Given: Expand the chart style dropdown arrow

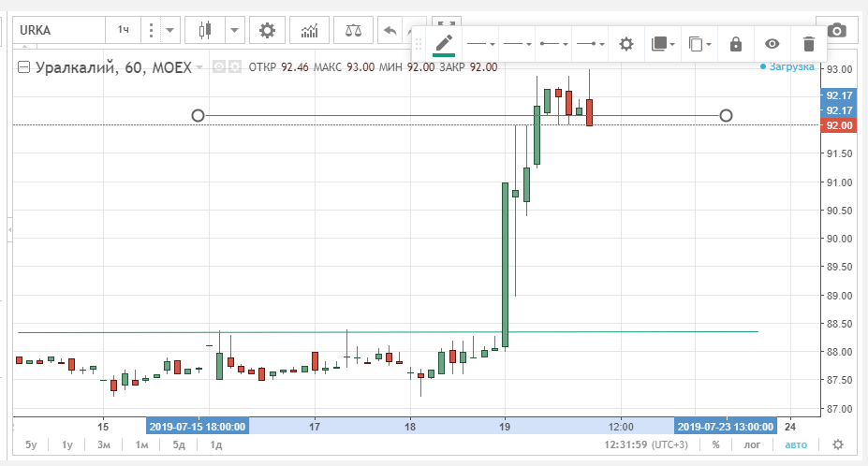Looking at the screenshot, I should pyautogui.click(x=235, y=30).
